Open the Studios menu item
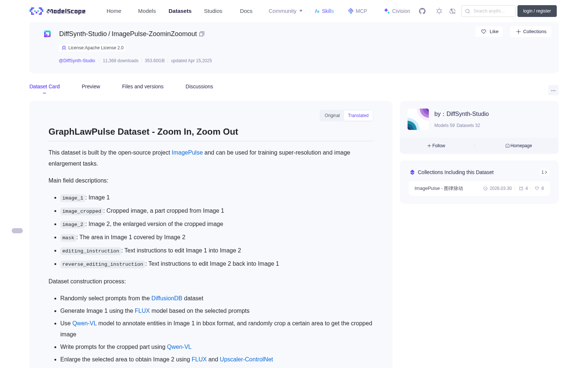This screenshot has height=368, width=588. coord(213,11)
